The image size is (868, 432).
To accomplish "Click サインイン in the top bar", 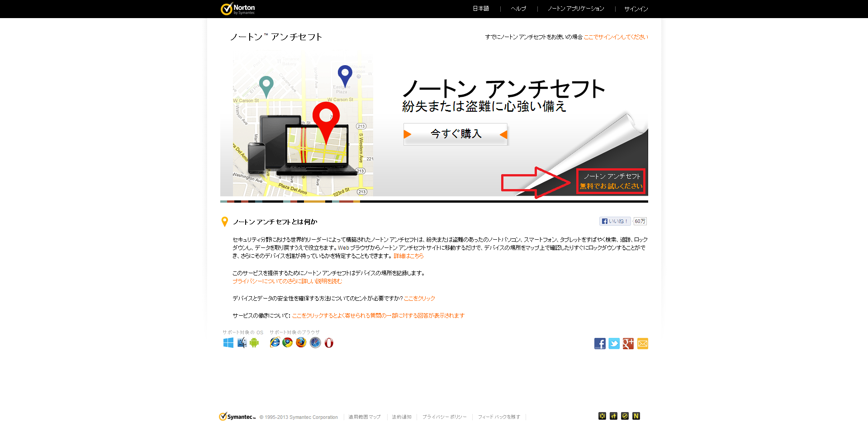I will 636,9.
